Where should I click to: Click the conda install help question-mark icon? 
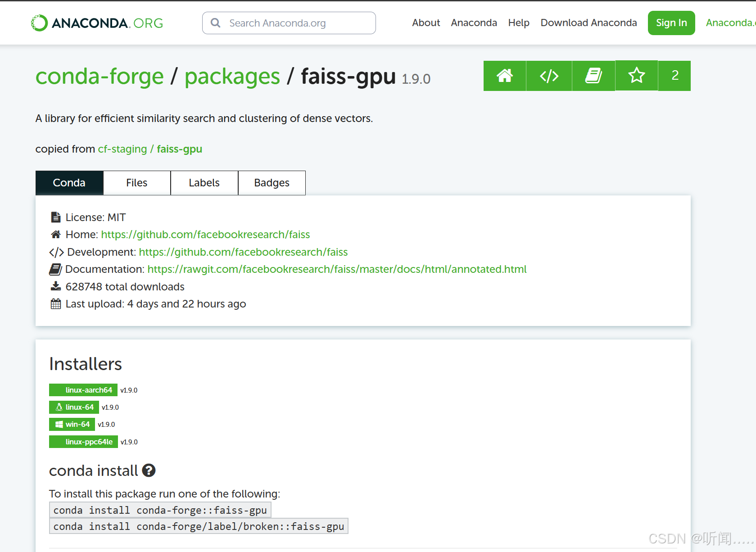pyautogui.click(x=149, y=471)
